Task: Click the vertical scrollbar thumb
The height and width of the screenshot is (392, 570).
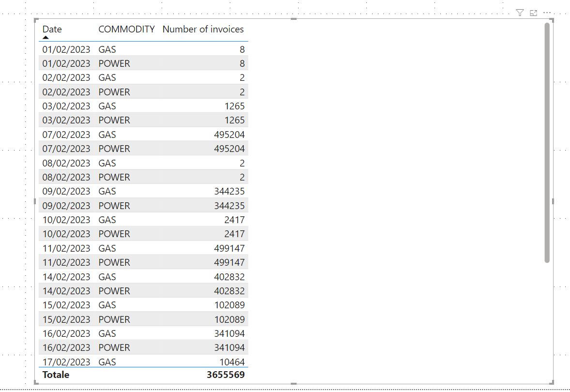Action: click(x=547, y=143)
